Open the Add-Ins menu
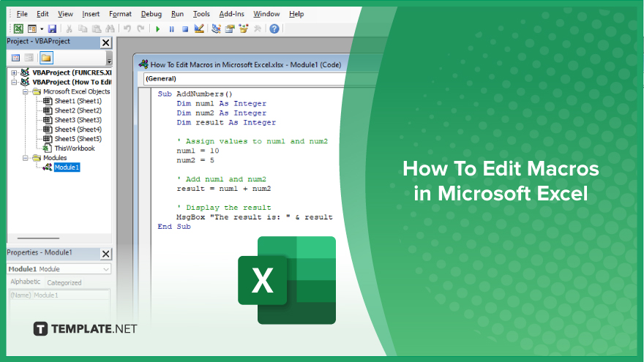Viewport: 644px width, 362px height. [x=232, y=14]
